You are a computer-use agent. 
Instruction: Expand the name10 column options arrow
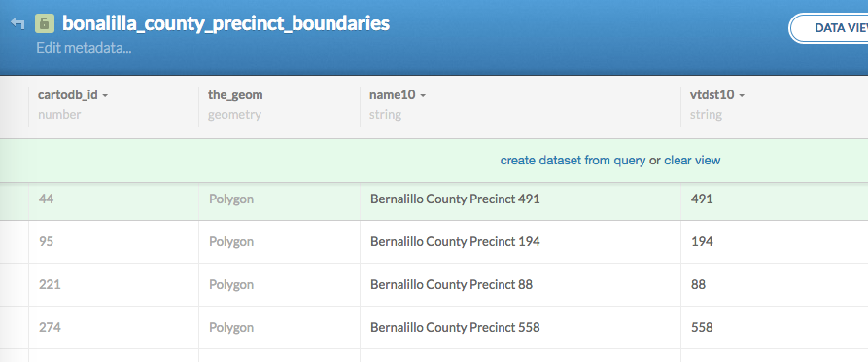(423, 96)
